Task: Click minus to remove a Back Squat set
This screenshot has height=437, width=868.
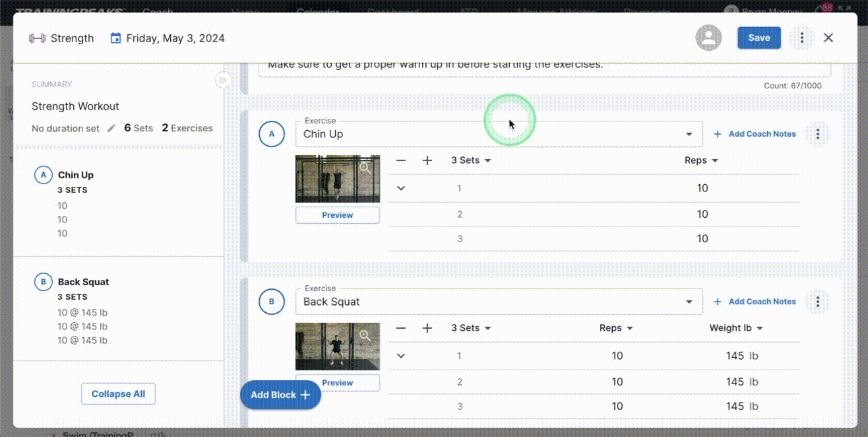Action: pos(400,327)
